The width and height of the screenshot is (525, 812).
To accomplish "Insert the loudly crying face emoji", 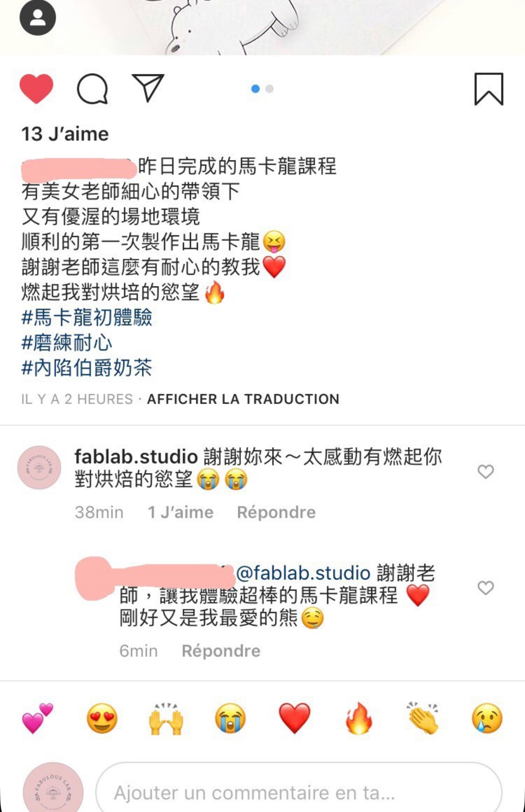I will point(230,718).
